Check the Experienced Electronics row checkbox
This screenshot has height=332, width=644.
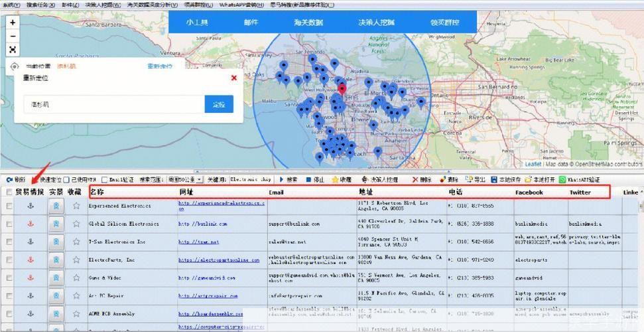pyautogui.click(x=9, y=206)
